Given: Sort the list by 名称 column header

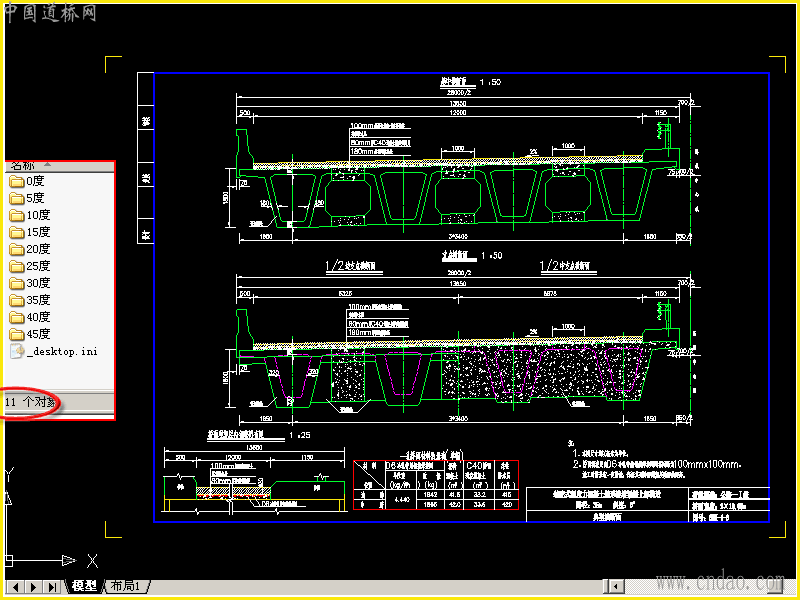Looking at the screenshot, I should point(24,166).
